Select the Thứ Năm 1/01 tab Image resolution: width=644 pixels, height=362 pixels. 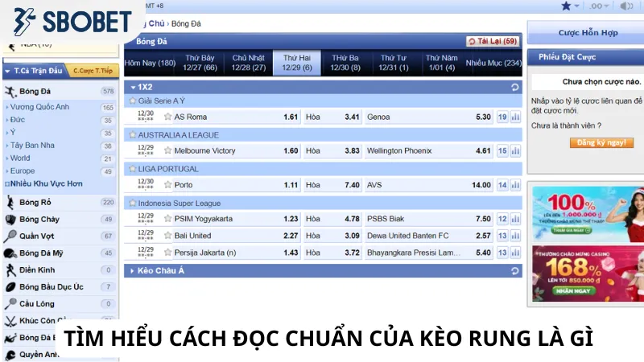[442, 63]
